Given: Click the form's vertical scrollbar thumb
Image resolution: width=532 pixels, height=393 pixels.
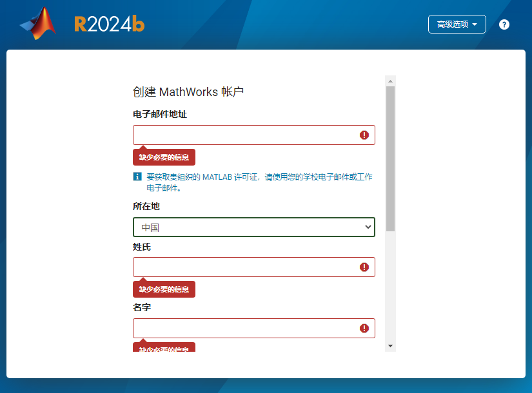Looking at the screenshot, I should click(390, 158).
